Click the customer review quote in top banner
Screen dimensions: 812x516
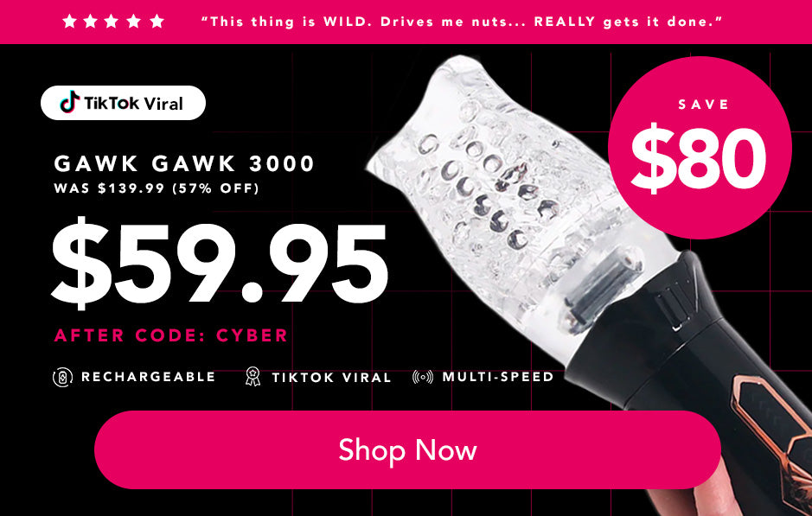pyautogui.click(x=462, y=22)
